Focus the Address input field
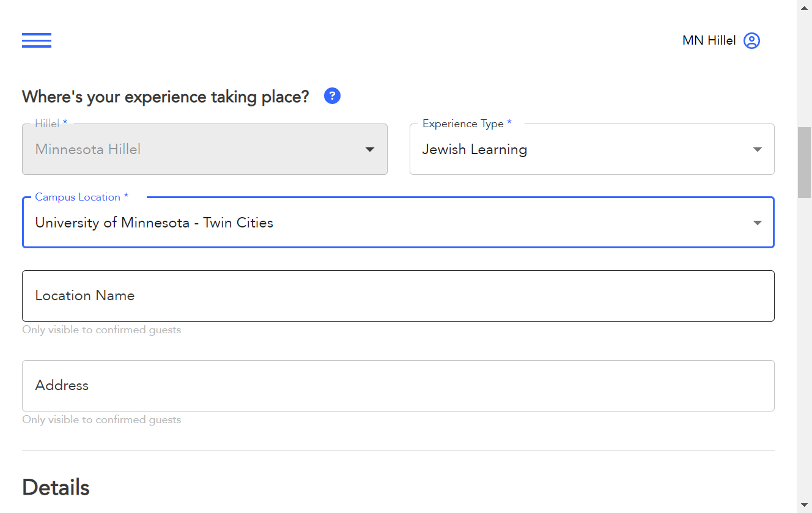 tap(398, 386)
